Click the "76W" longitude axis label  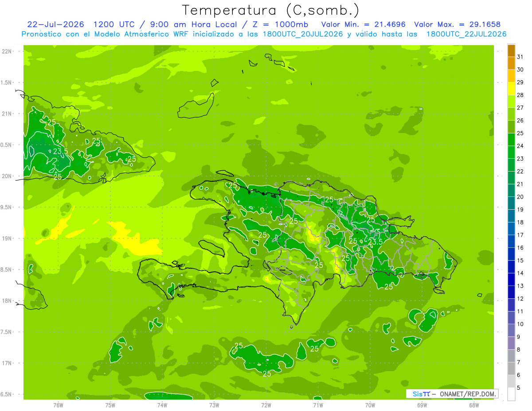(x=58, y=405)
